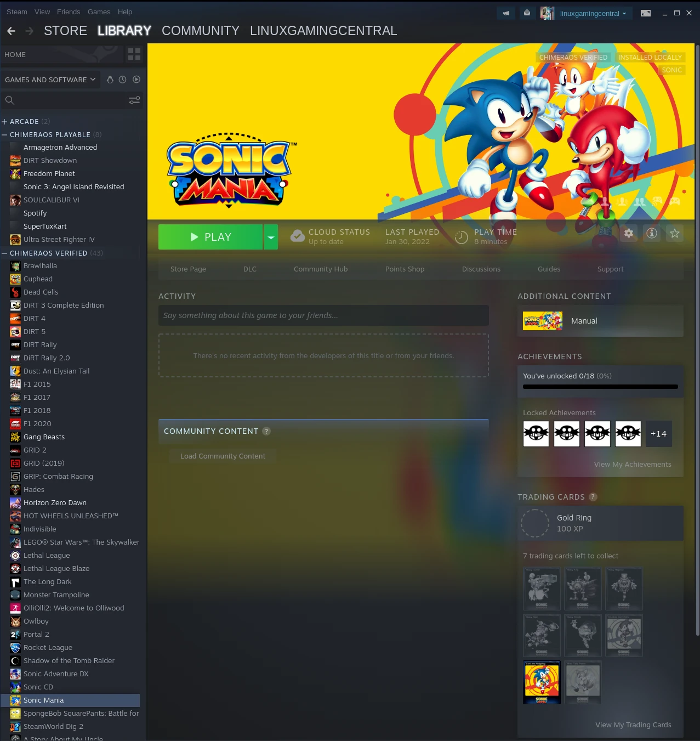Toggle the Linux penguin games filter
Image resolution: width=700 pixels, height=741 pixels.
click(110, 80)
